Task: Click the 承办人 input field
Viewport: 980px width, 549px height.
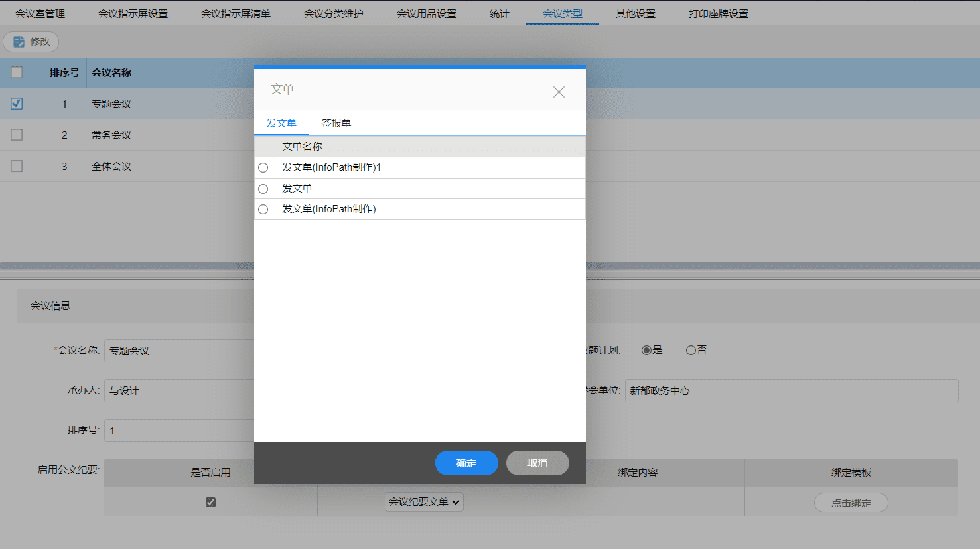Action: (179, 390)
